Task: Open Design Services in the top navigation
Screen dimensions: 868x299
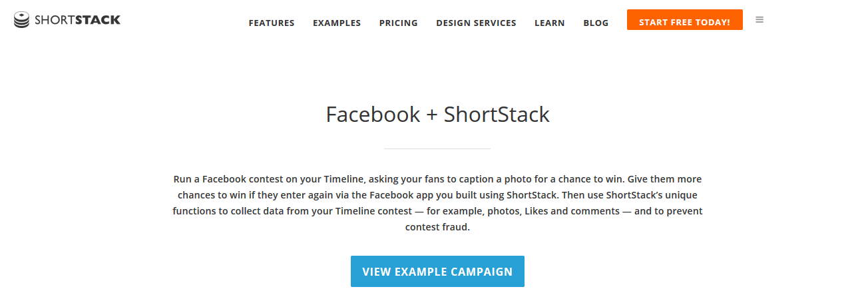Action: [476, 23]
